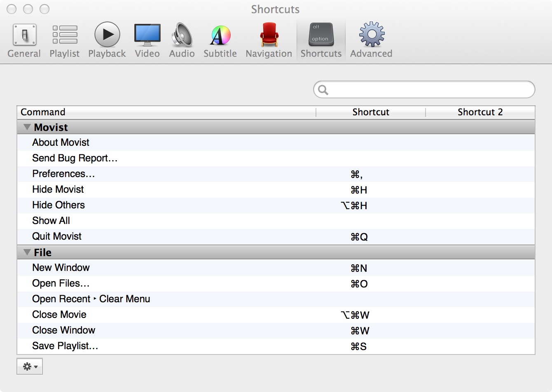Screen dimensions: 552x392
Task: Select the Open Recent Clear Menu row
Action: click(91, 299)
